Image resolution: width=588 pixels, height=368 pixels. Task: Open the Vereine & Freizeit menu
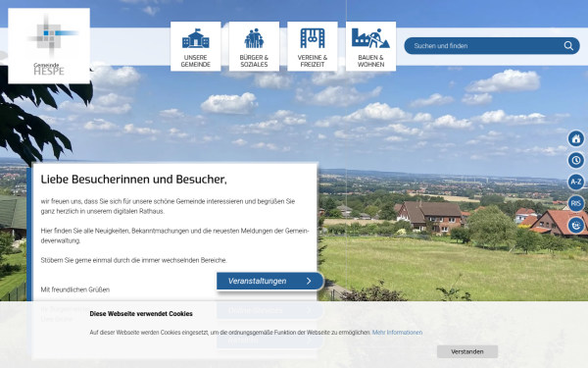pos(313,46)
